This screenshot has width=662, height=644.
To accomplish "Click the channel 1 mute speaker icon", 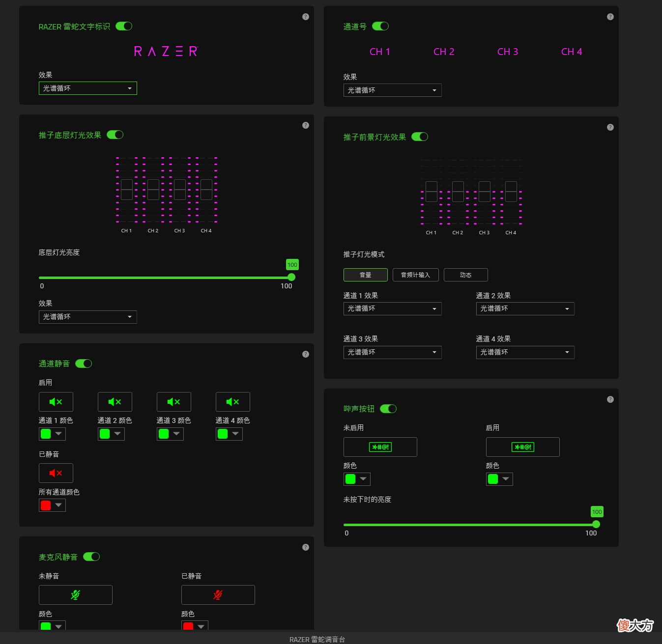I will coord(56,402).
